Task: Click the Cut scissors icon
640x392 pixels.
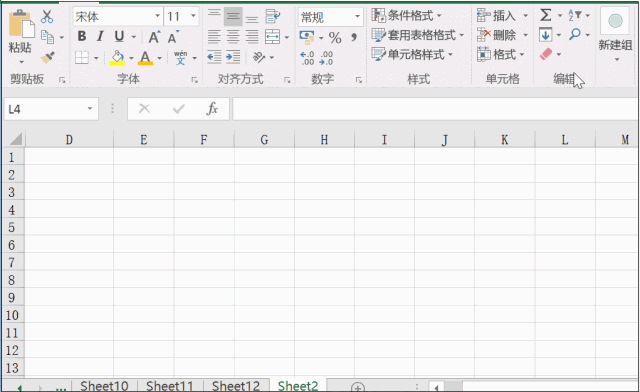Action: [x=47, y=17]
